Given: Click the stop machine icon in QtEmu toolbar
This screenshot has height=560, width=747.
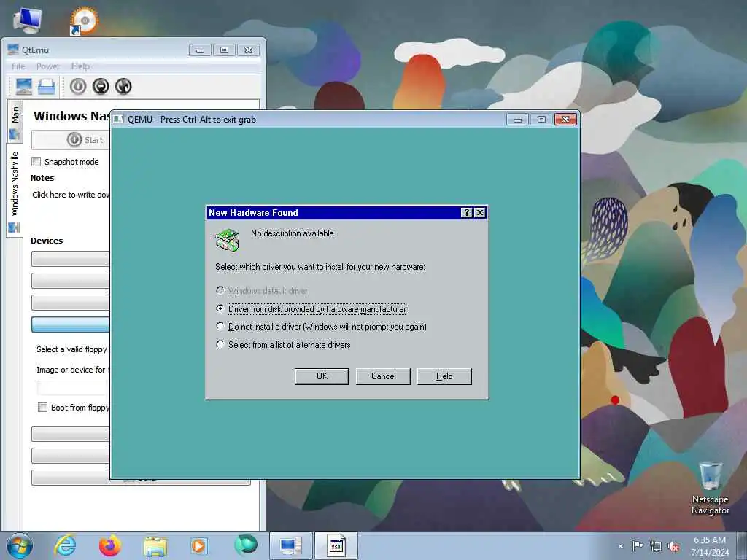Looking at the screenshot, I should [101, 86].
